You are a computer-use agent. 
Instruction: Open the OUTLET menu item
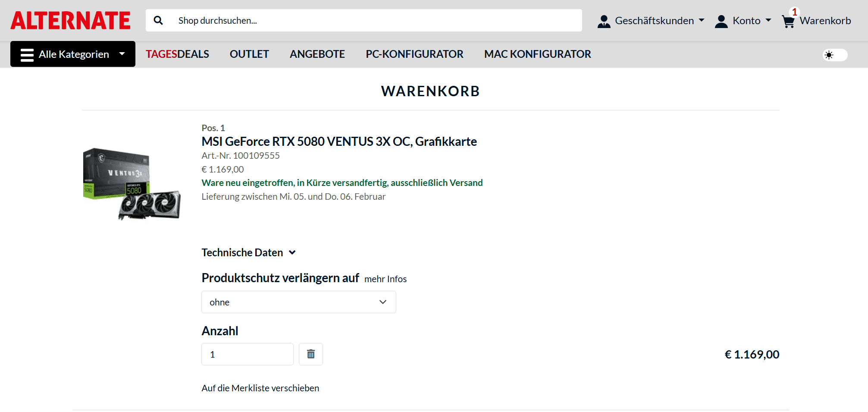249,54
